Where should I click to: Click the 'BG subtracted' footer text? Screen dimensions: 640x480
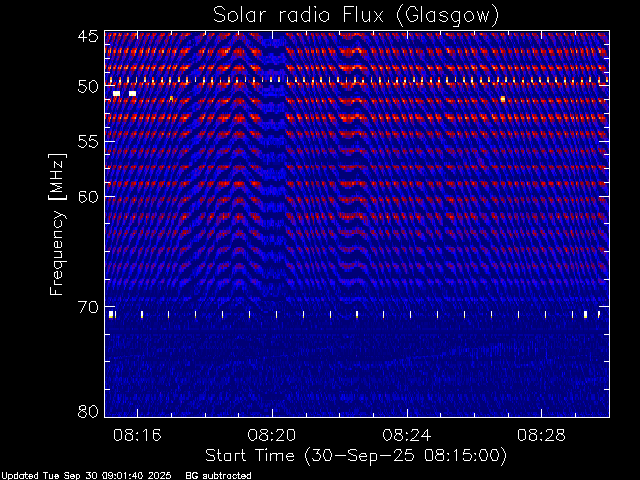click(x=218, y=476)
